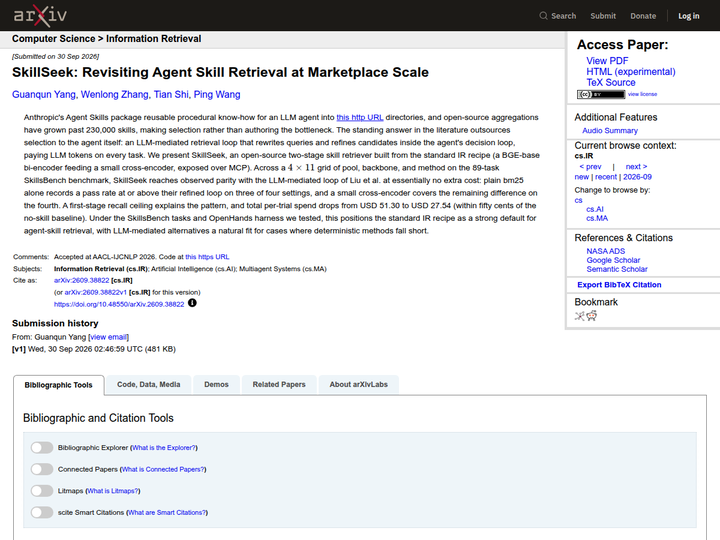Image resolution: width=720 pixels, height=540 pixels.
Task: Open author Tian Shi link
Action: point(171,94)
